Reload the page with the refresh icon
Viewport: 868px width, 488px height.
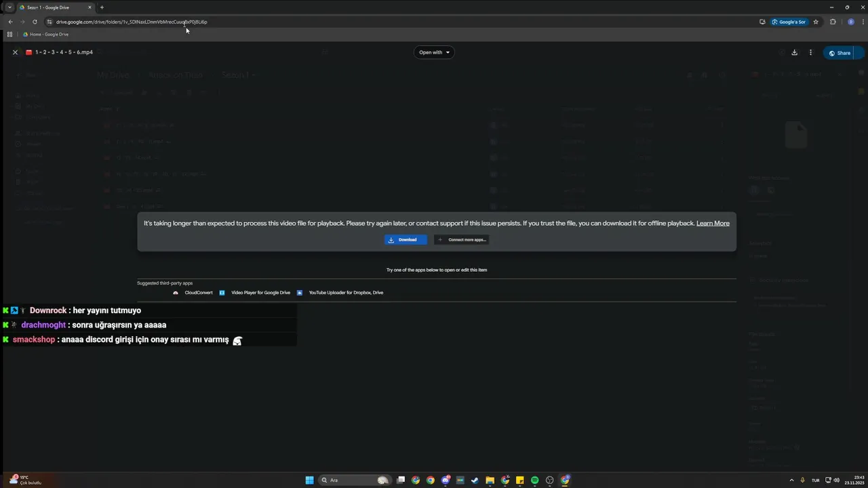pyautogui.click(x=35, y=22)
